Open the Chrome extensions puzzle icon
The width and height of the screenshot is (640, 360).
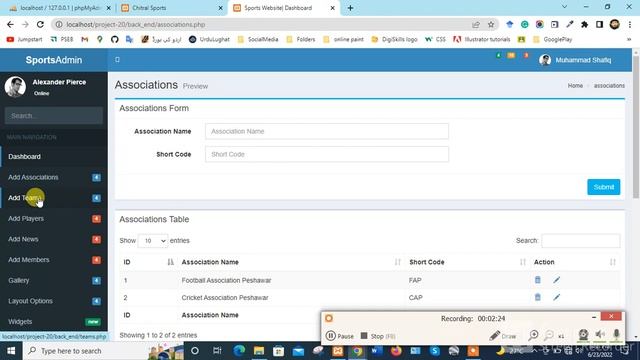click(584, 24)
